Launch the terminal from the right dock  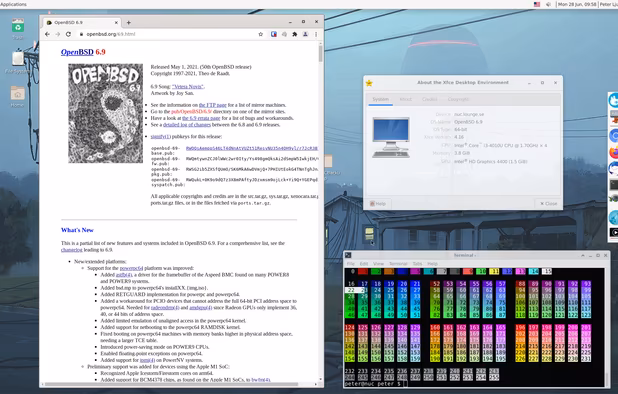pos(614,185)
